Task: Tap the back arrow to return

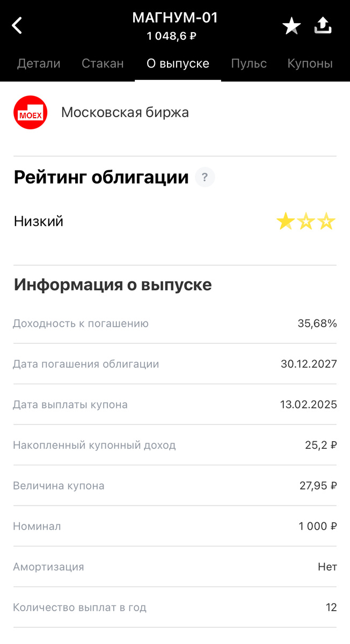Action: pyautogui.click(x=16, y=25)
